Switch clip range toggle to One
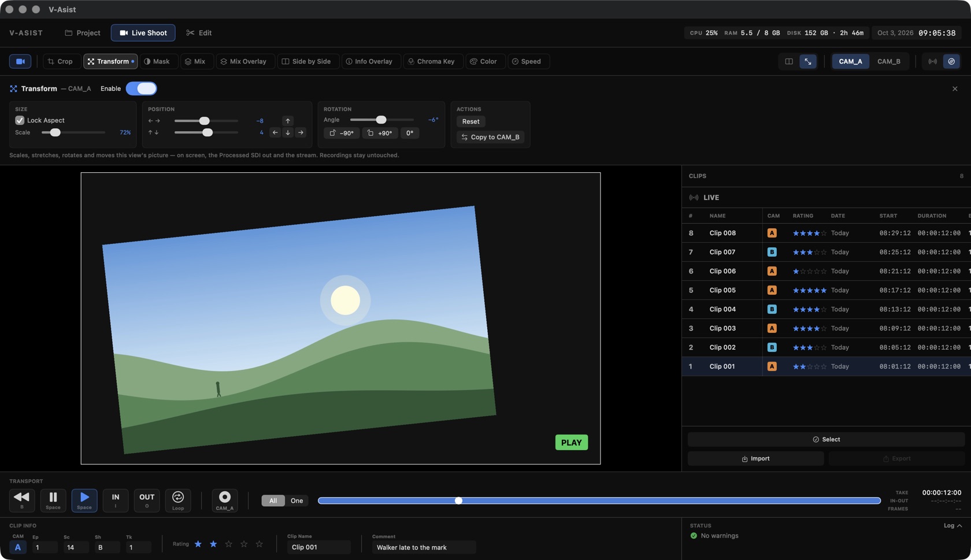 [x=297, y=500]
